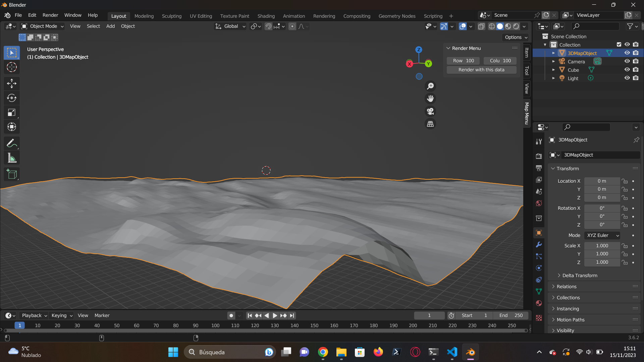The image size is (644, 362).
Task: Switch to the Shading workspace tab
Action: pyautogui.click(x=266, y=16)
